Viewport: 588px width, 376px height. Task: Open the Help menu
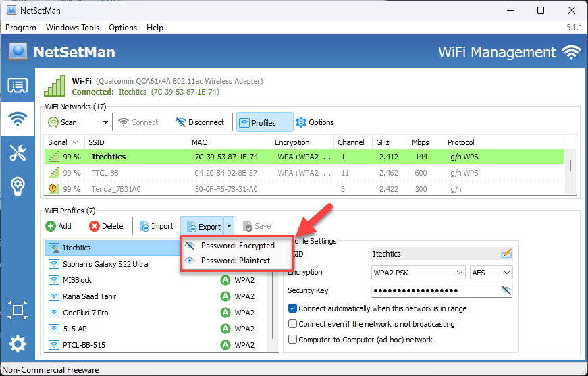click(155, 28)
